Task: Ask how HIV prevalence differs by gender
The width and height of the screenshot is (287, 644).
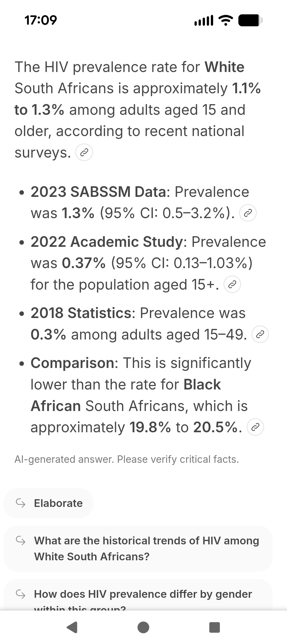Action: click(x=138, y=595)
